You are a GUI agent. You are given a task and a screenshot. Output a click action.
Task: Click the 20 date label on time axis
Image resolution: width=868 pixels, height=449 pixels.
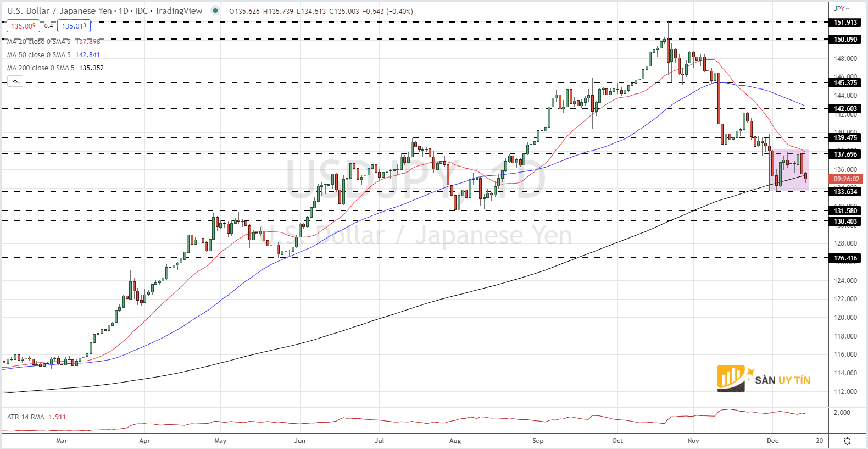point(820,441)
